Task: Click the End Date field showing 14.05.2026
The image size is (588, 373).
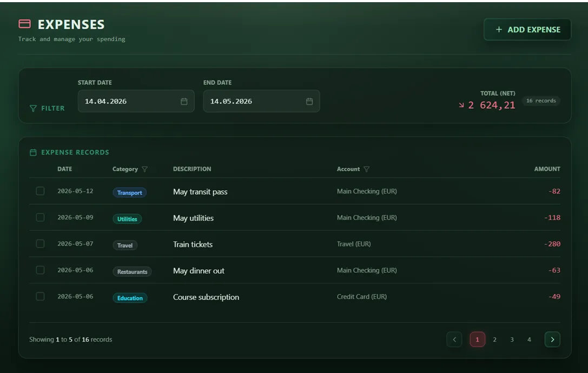Action: pyautogui.click(x=261, y=101)
